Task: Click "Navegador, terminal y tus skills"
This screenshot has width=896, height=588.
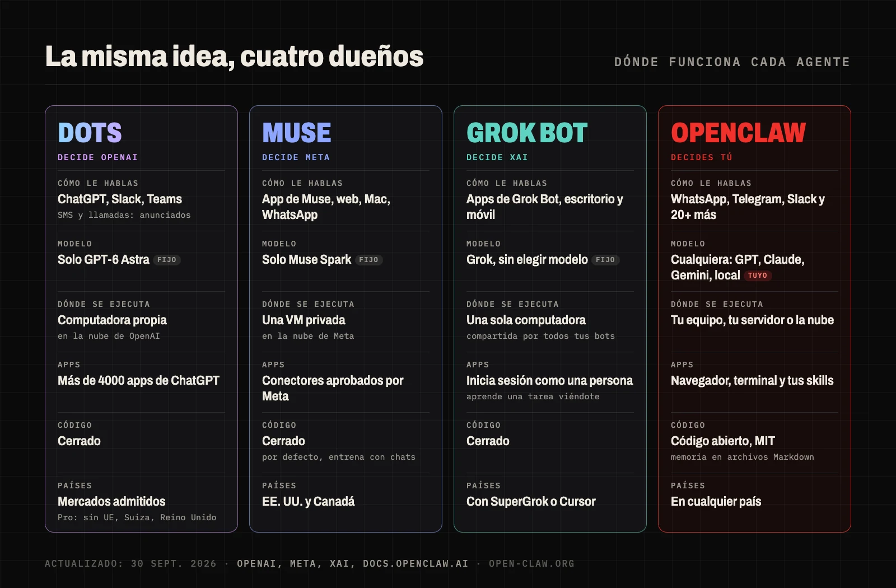Action: pos(752,380)
